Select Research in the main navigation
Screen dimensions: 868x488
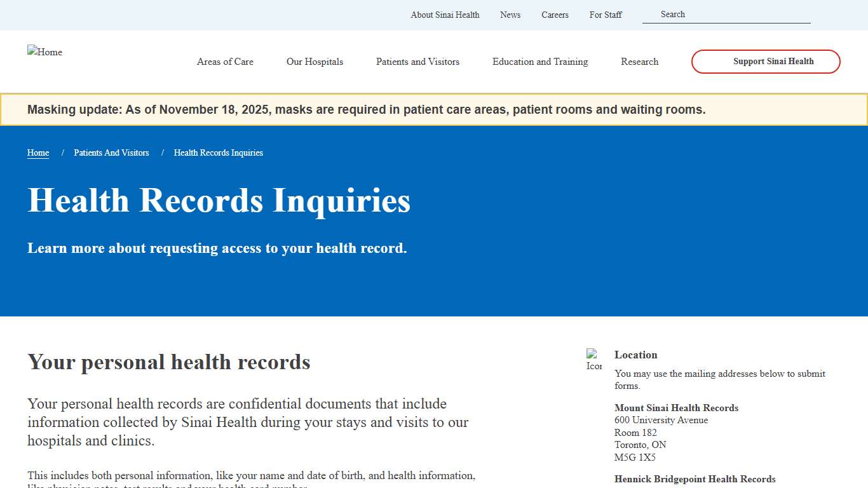coord(639,62)
